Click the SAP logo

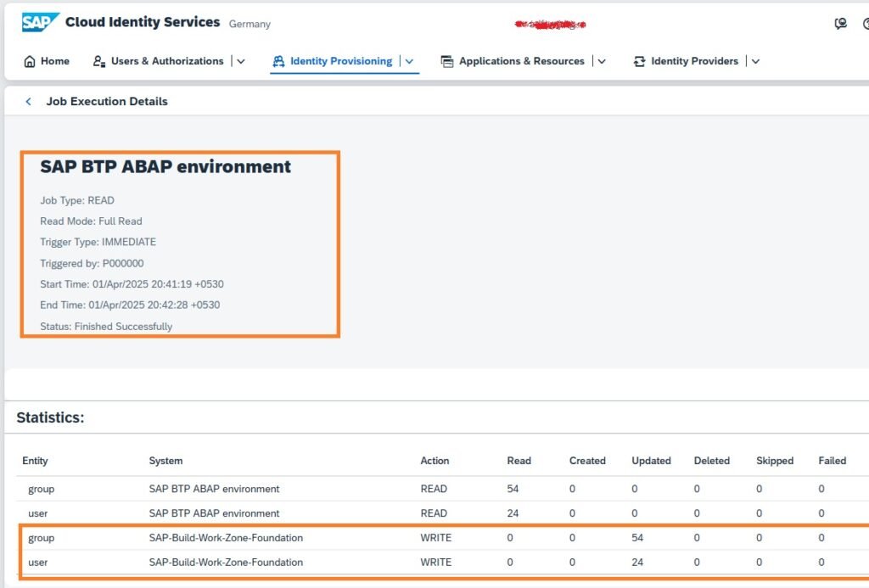[40, 23]
